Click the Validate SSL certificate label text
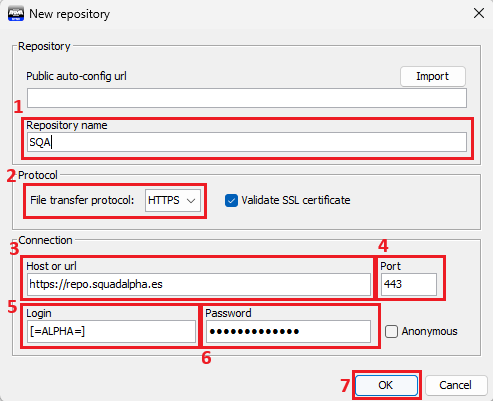 [x=296, y=200]
